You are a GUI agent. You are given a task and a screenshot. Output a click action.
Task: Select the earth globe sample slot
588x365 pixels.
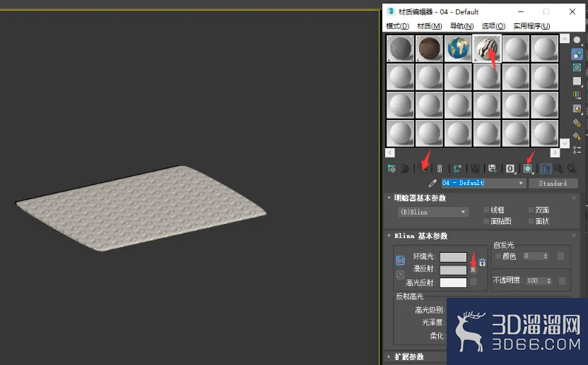(x=458, y=48)
